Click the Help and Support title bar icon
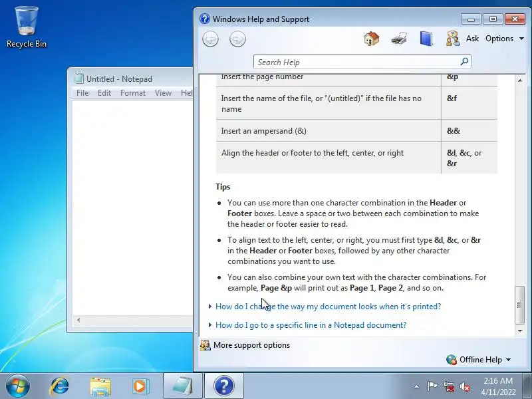 coord(205,19)
